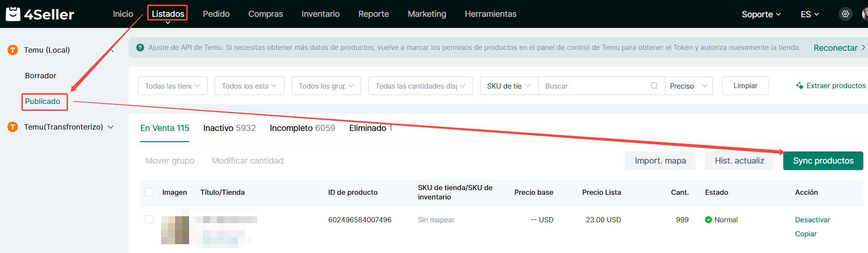The image size is (868, 253).
Task: Click the product ID 602496584007496
Action: (359, 220)
